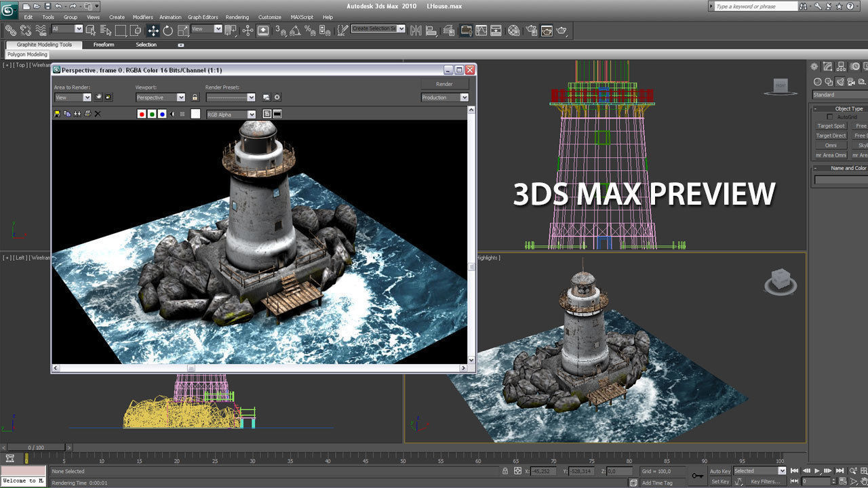Open the Graph Editors menu
The height and width of the screenshot is (488, 868).
coord(203,17)
